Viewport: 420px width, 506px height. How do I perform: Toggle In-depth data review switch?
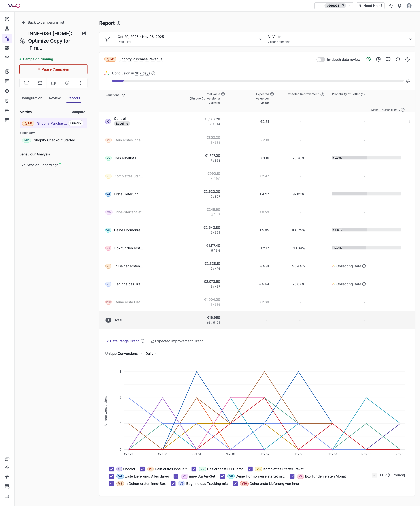pyautogui.click(x=321, y=59)
